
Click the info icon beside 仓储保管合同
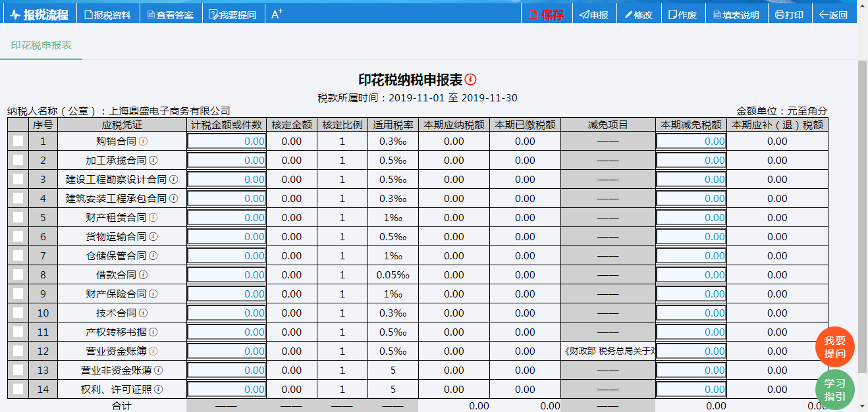point(153,255)
